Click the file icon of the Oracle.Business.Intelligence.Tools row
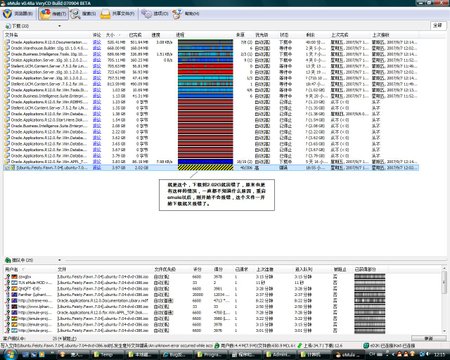 pyautogui.click(x=7, y=54)
